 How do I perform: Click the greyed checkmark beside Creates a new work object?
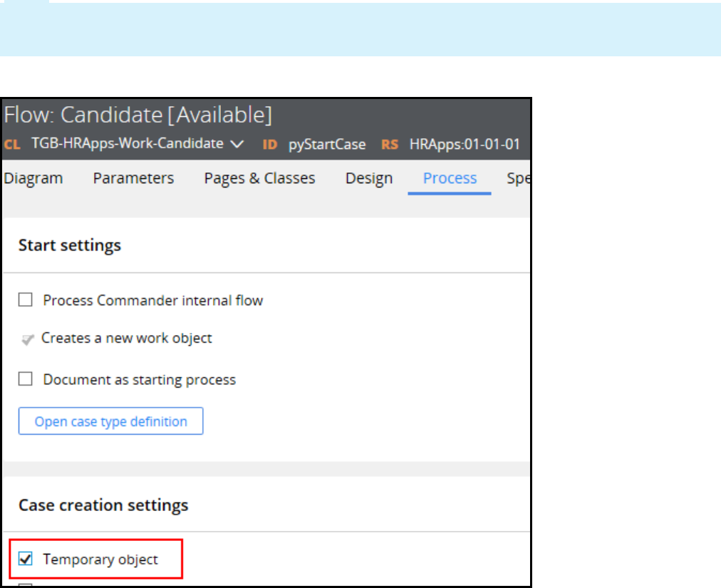point(27,339)
